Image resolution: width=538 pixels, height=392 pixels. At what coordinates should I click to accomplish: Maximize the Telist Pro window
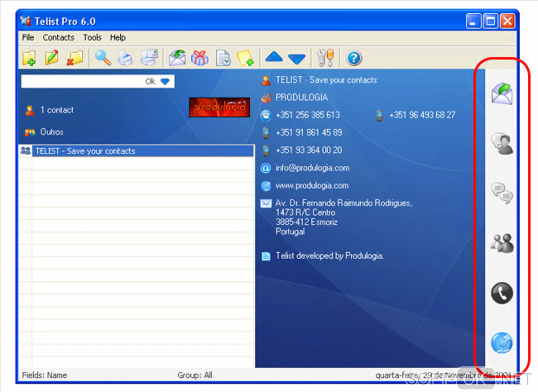(491, 21)
